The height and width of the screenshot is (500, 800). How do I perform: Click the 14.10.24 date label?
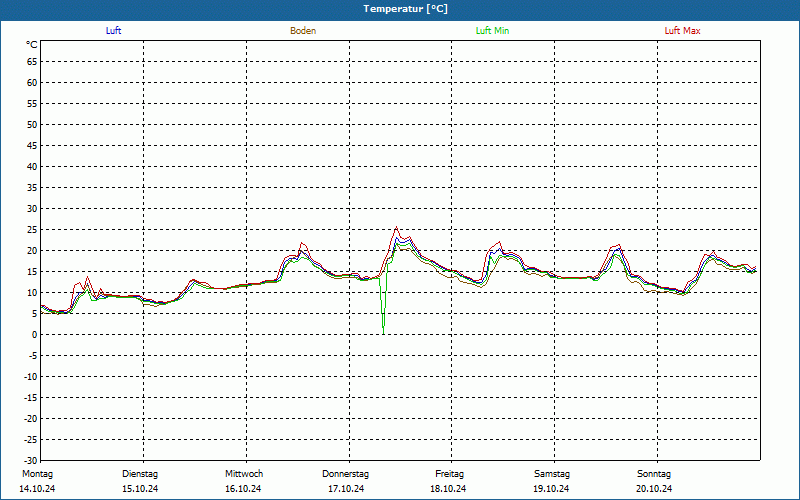(x=37, y=489)
